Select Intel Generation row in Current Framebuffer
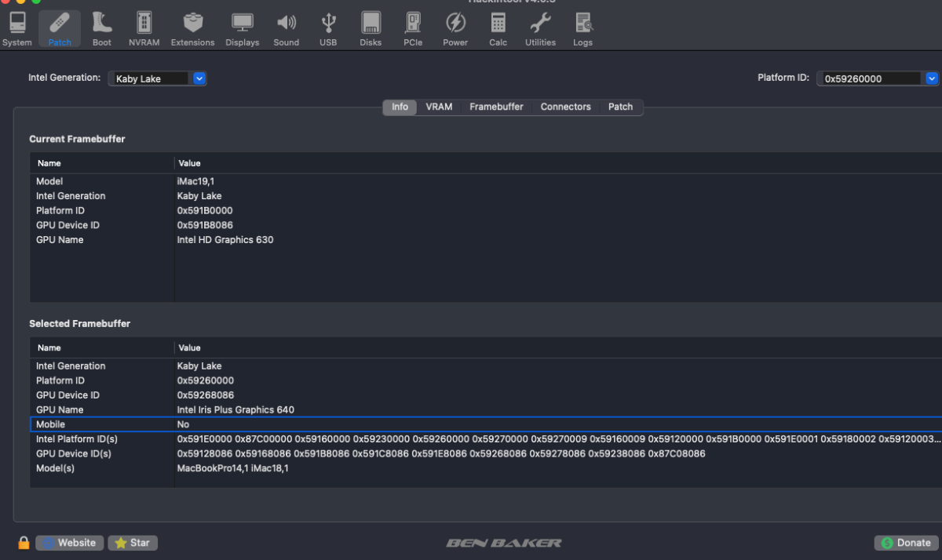 (486, 196)
